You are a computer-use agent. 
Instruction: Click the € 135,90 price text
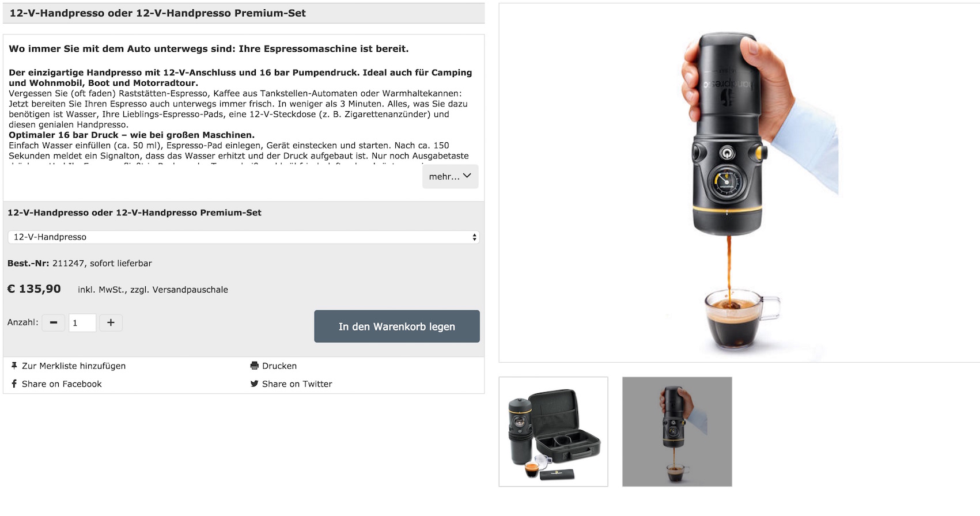coord(34,289)
